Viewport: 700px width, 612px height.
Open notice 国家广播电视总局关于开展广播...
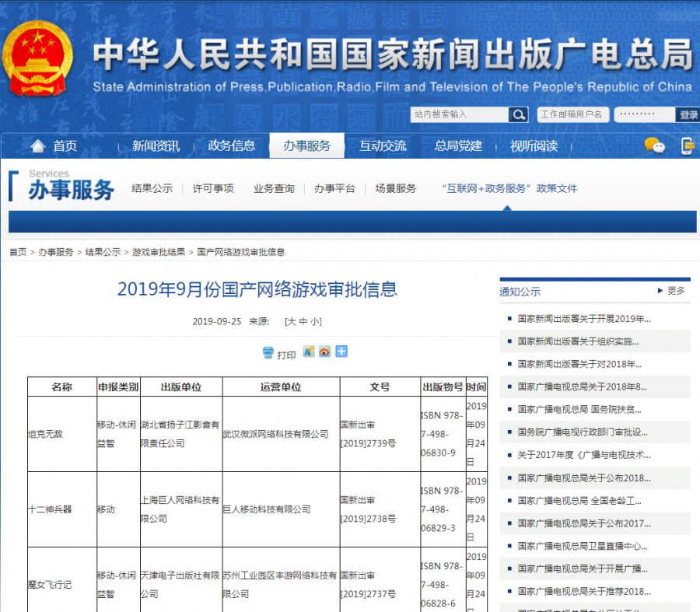tap(583, 568)
